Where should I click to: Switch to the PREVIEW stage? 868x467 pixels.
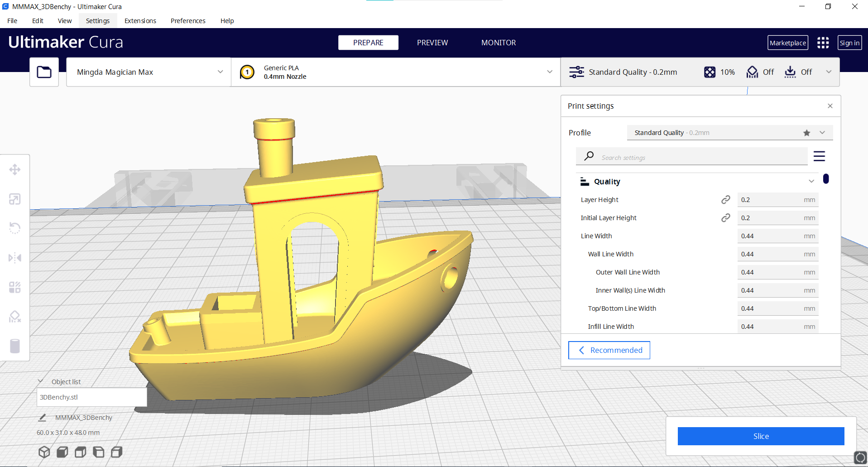(x=432, y=43)
